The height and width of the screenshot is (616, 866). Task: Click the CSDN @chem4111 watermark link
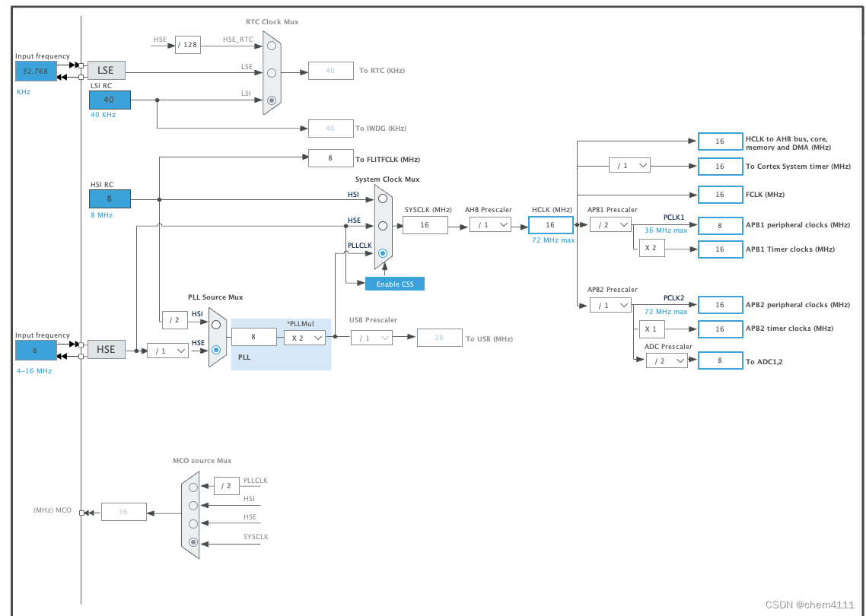point(810,603)
